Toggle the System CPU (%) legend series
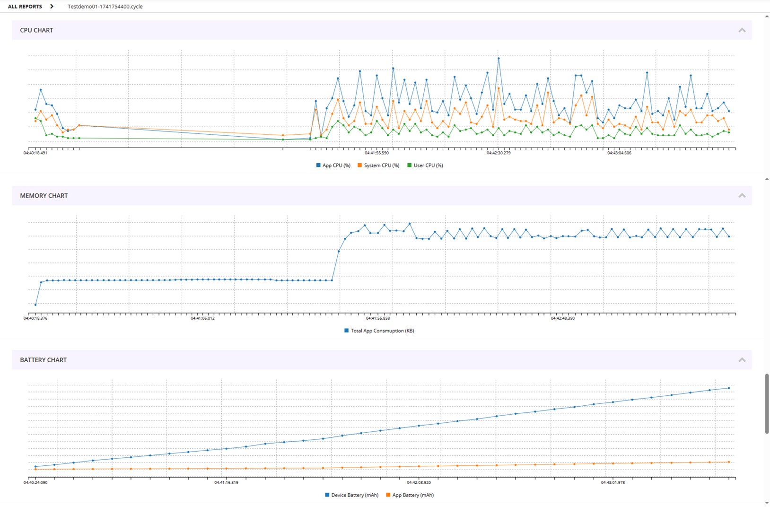 [378, 166]
